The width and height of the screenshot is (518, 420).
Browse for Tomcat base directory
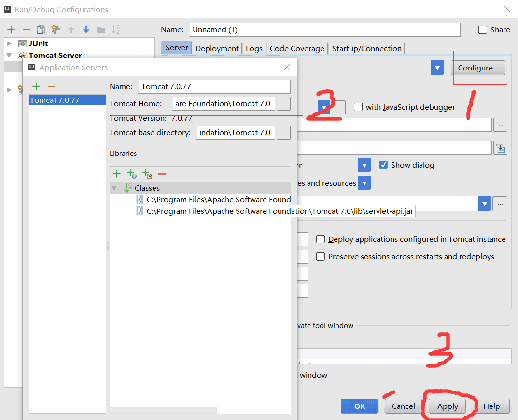(284, 132)
